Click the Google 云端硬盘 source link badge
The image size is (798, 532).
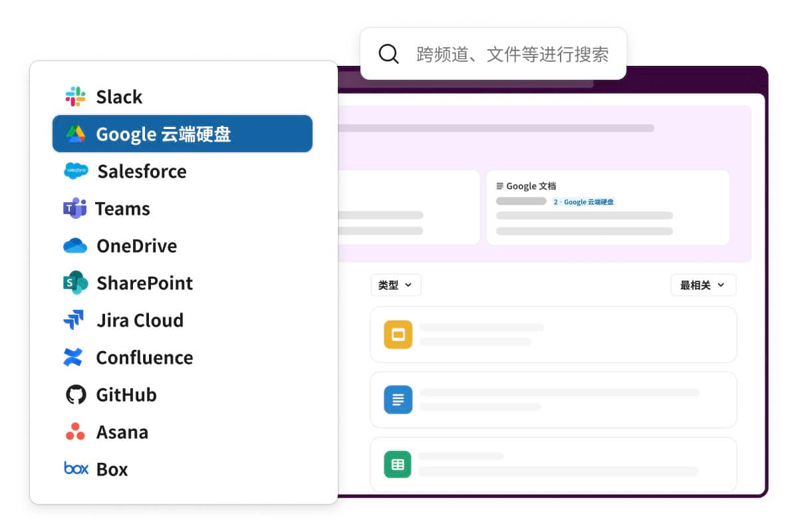(x=585, y=201)
